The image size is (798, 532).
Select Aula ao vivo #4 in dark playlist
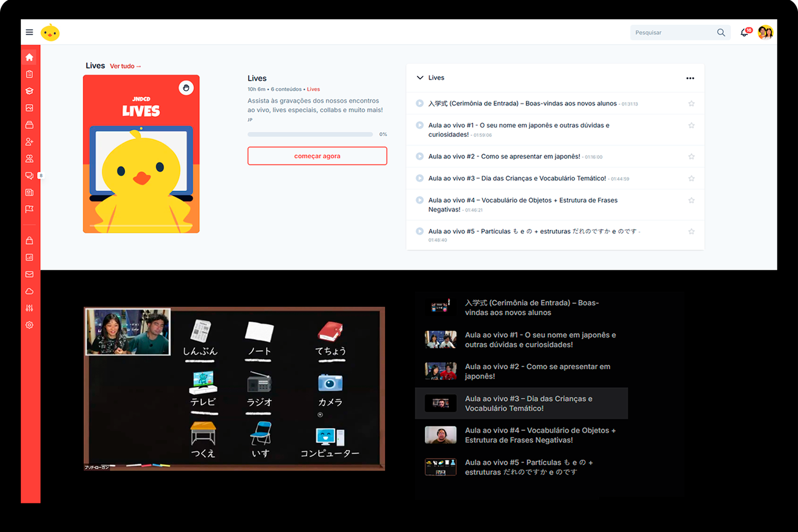coord(521,435)
